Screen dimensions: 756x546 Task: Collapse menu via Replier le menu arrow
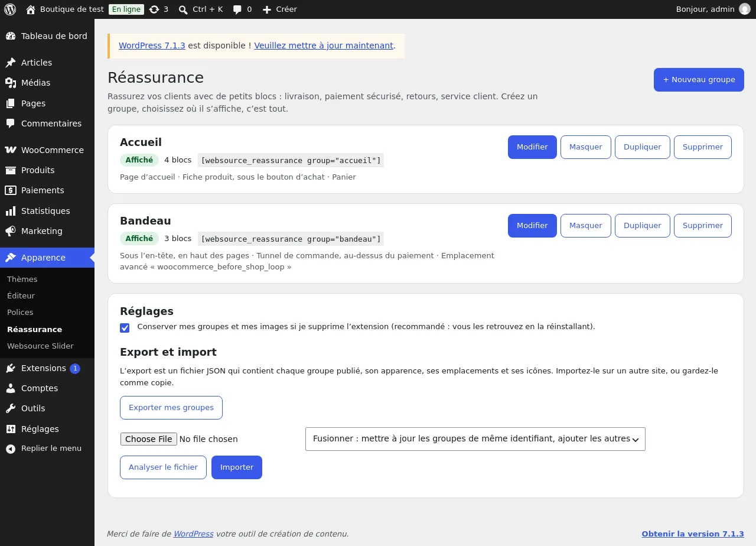(x=11, y=448)
